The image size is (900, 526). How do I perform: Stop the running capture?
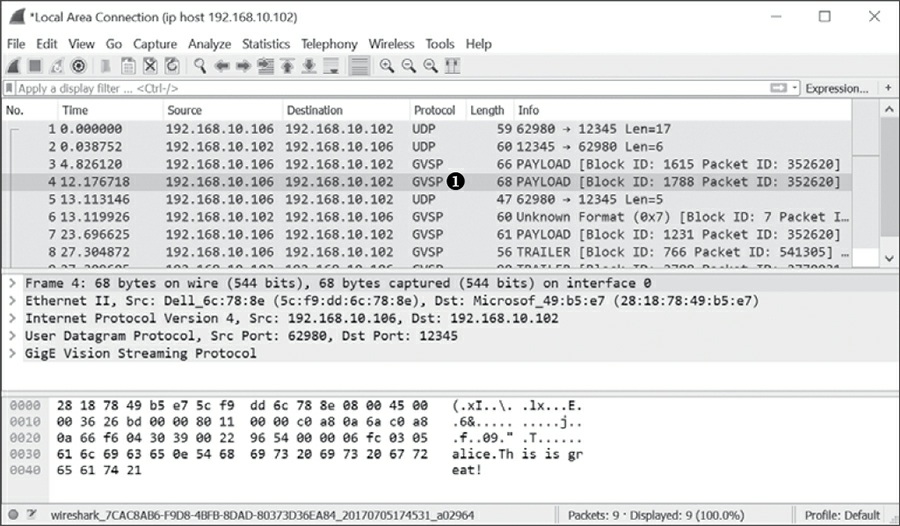[35, 66]
